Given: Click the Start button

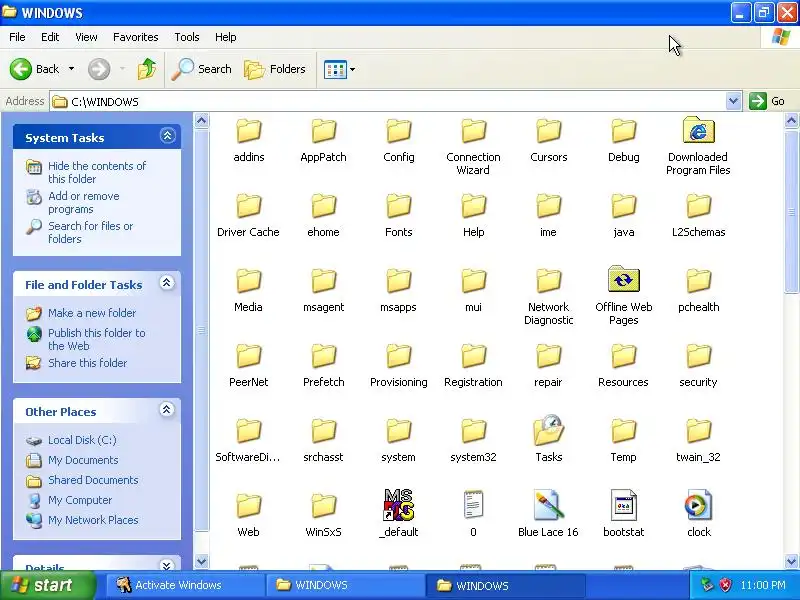Looking at the screenshot, I should click(x=48, y=585).
